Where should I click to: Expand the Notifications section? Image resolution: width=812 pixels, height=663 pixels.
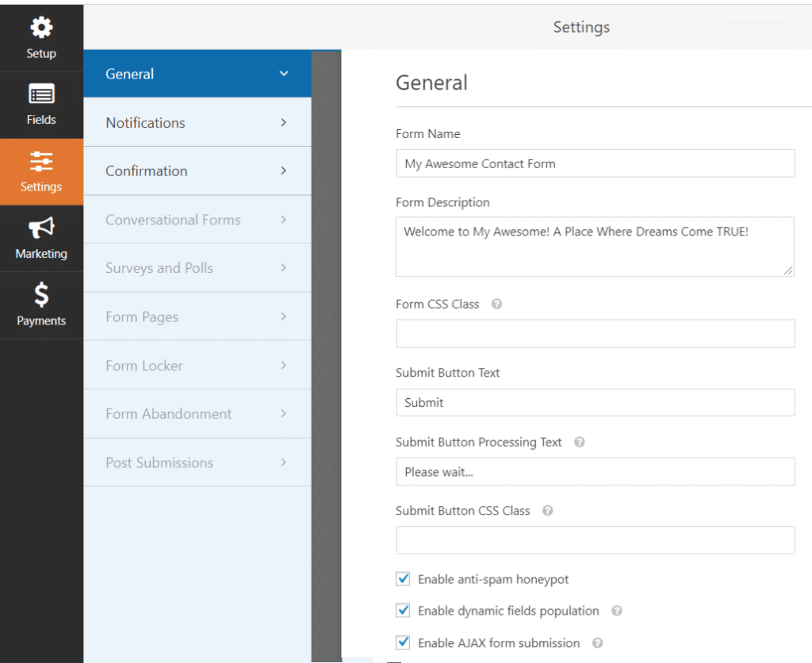pos(197,122)
